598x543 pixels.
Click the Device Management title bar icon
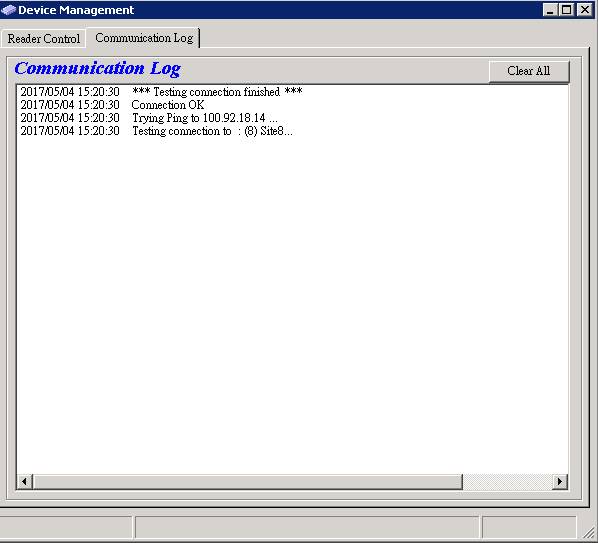[8, 10]
